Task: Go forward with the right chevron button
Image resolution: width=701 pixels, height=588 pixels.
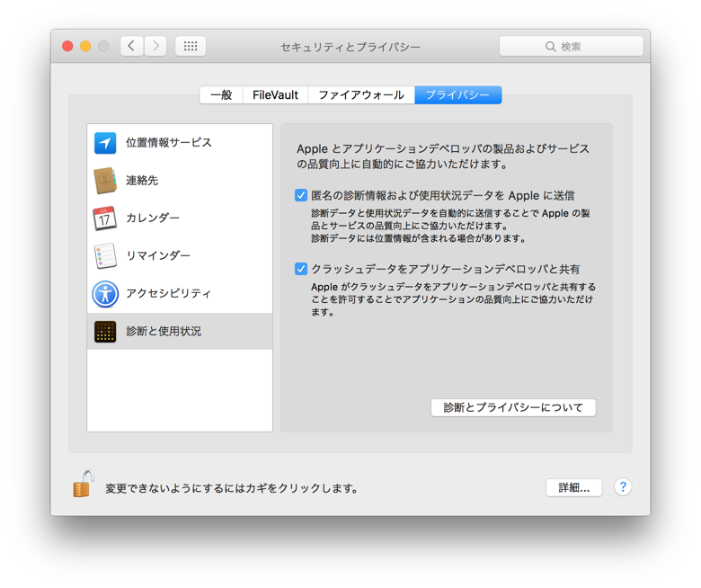Action: pos(155,46)
